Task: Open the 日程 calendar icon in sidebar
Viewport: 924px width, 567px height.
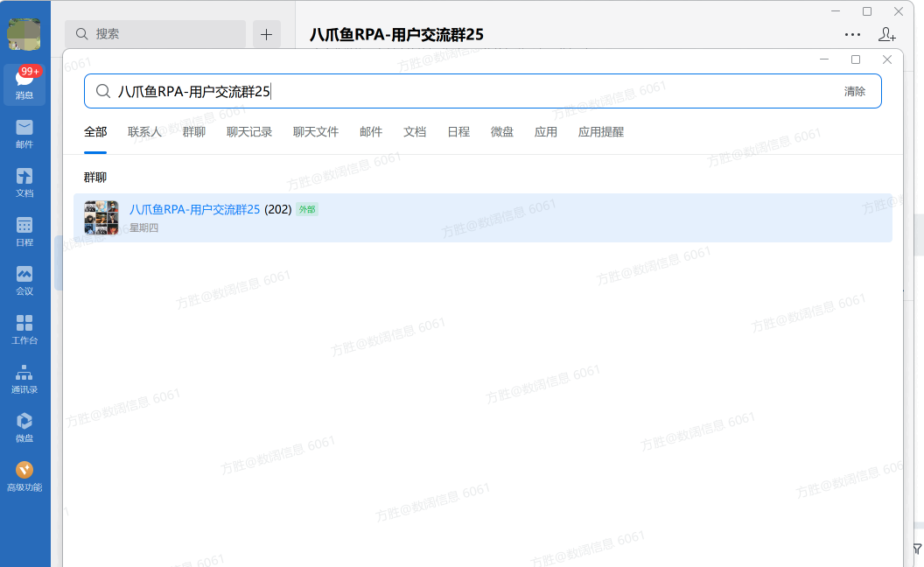Action: [x=24, y=232]
